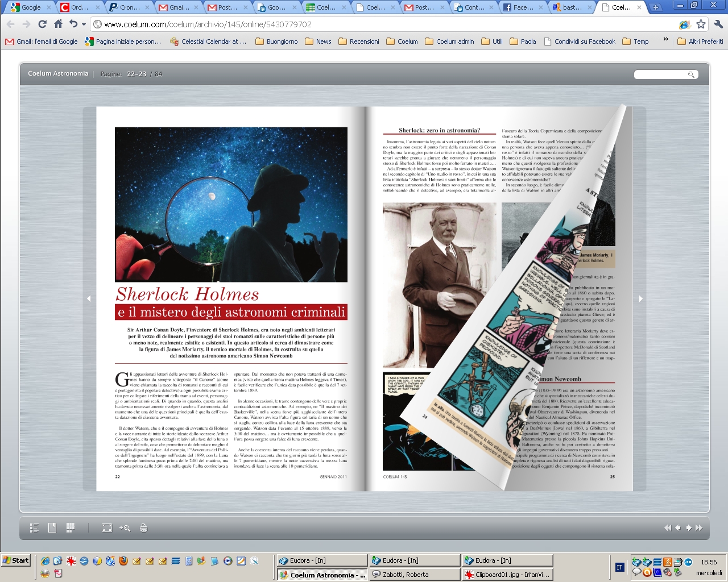The image size is (728, 582).
Task: Show the page thumbnails grid view
Action: pyautogui.click(x=71, y=528)
